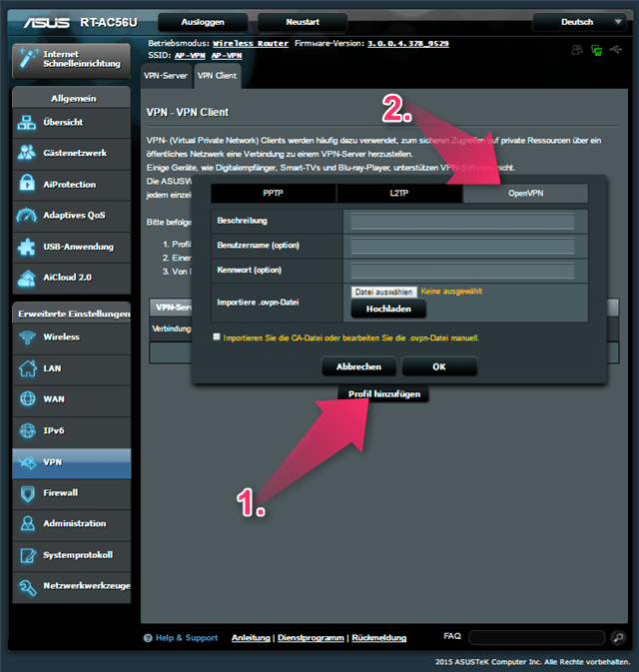Screen dimensions: 639x672
Task: Click Datei auswählen to choose file
Action: click(x=384, y=292)
